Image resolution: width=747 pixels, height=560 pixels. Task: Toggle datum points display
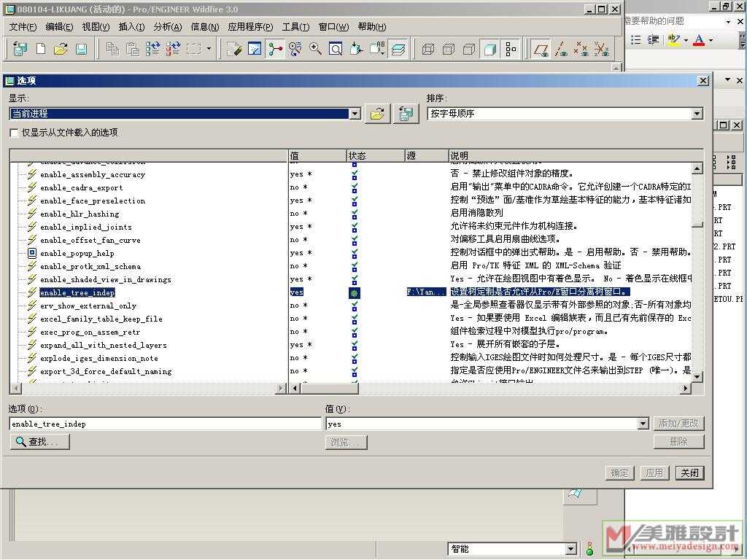click(581, 49)
